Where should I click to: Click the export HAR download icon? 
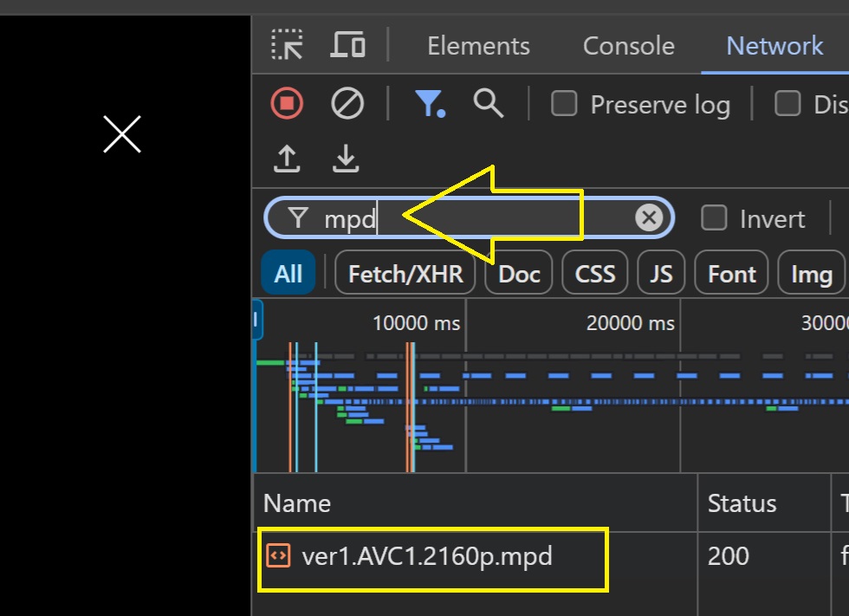346,158
